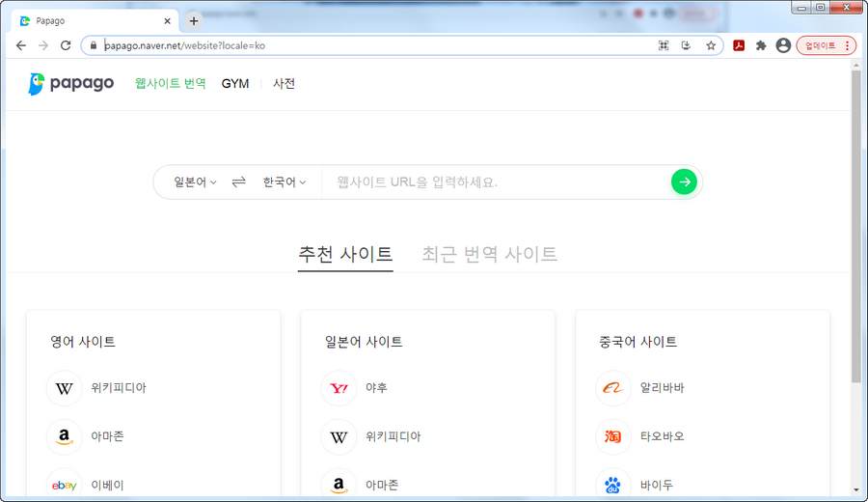Image resolution: width=868 pixels, height=502 pixels.
Task: Expand source language dropdown 일본어
Action: coord(195,181)
